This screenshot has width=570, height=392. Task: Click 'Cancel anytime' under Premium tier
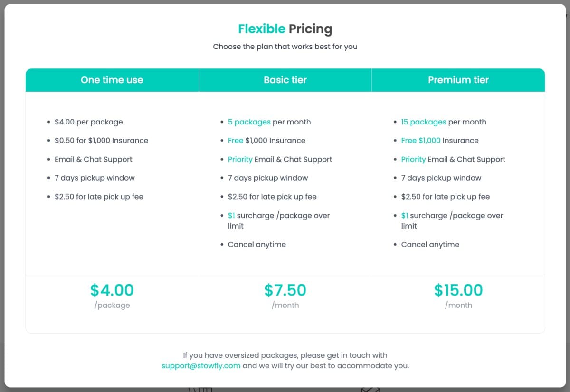pyautogui.click(x=430, y=245)
